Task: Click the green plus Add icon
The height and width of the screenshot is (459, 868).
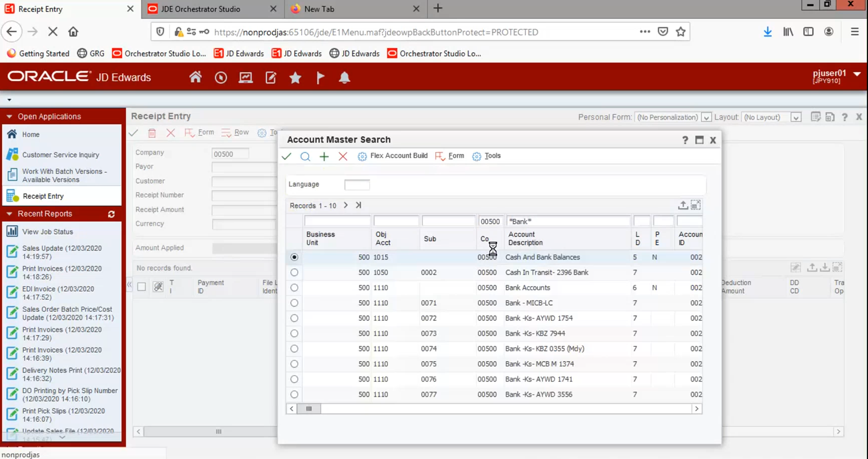Action: coord(324,156)
